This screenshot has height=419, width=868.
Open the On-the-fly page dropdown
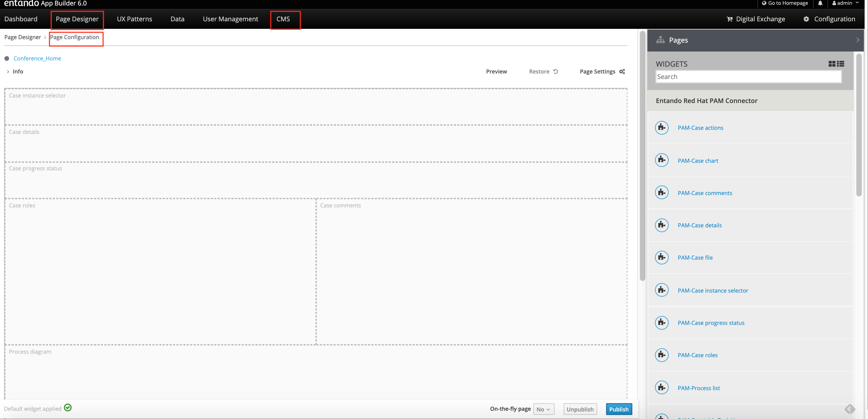pyautogui.click(x=544, y=409)
